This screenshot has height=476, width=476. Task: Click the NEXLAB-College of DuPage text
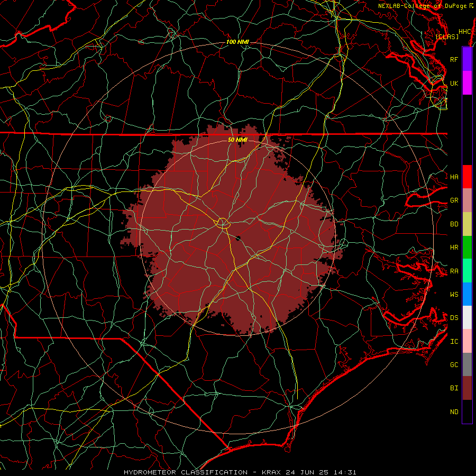422,6
